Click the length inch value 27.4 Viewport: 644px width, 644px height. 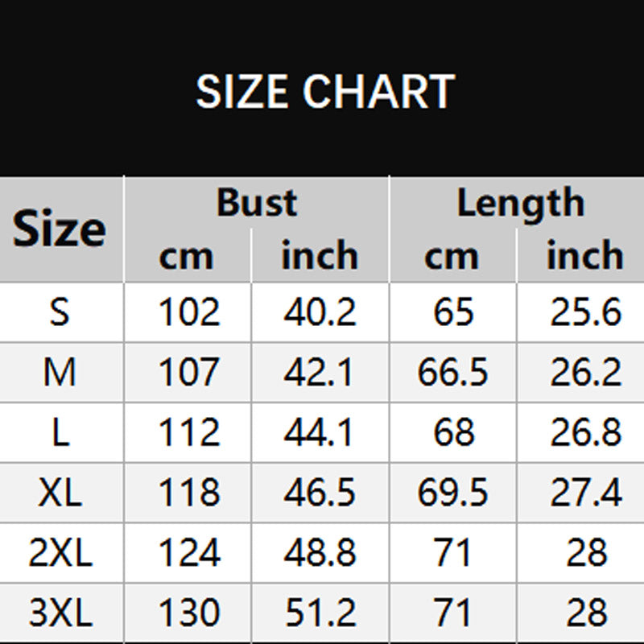tap(586, 493)
